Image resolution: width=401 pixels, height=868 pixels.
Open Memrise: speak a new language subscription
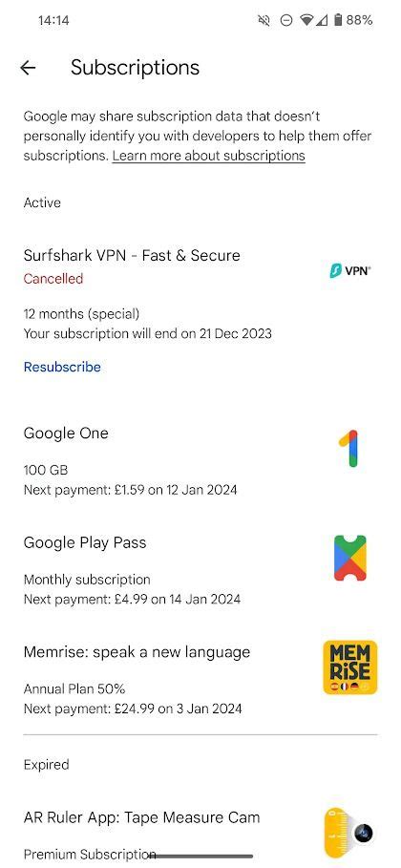tap(200, 680)
